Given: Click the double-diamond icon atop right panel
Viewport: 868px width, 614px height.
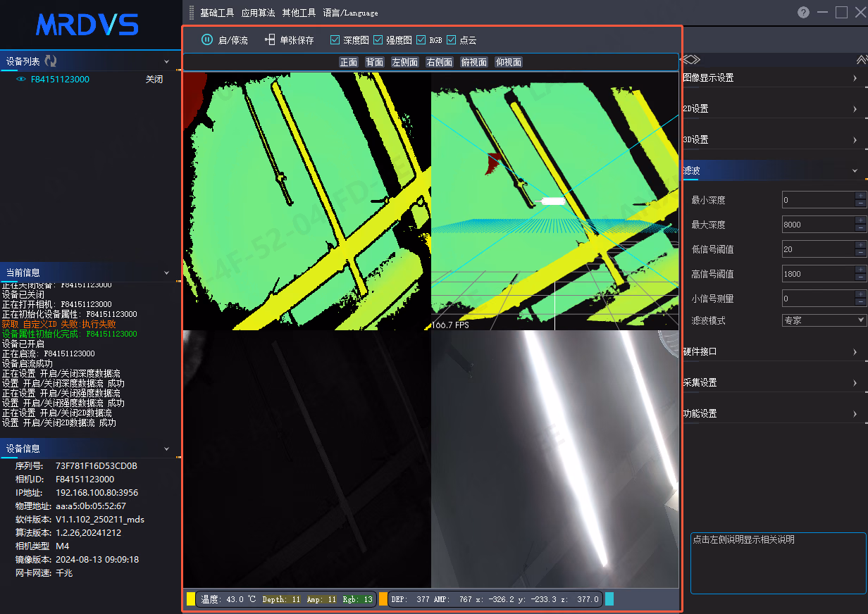Looking at the screenshot, I should coord(691,60).
